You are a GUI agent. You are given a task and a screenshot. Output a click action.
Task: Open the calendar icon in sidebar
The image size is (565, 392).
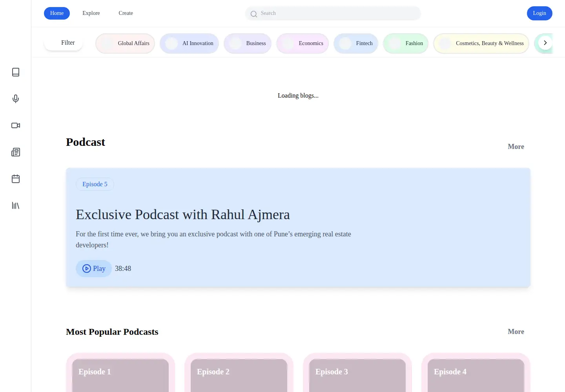(16, 179)
